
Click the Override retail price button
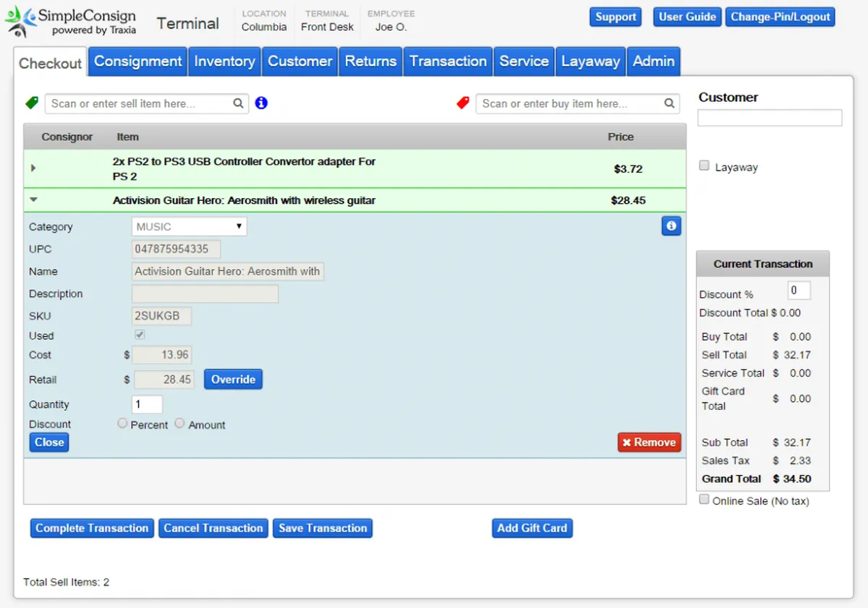tap(233, 379)
